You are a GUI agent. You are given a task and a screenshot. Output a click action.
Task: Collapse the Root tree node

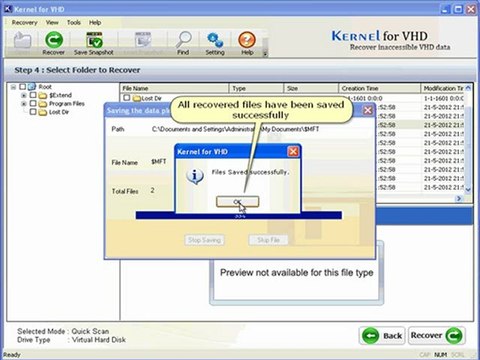(13, 87)
